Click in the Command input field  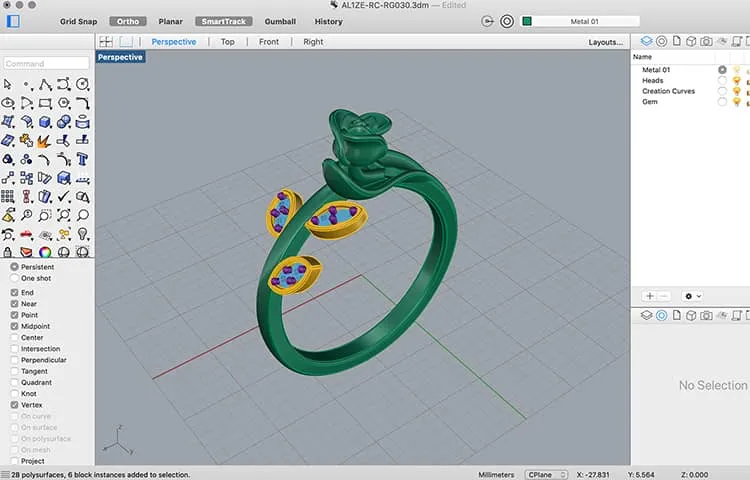click(x=46, y=64)
